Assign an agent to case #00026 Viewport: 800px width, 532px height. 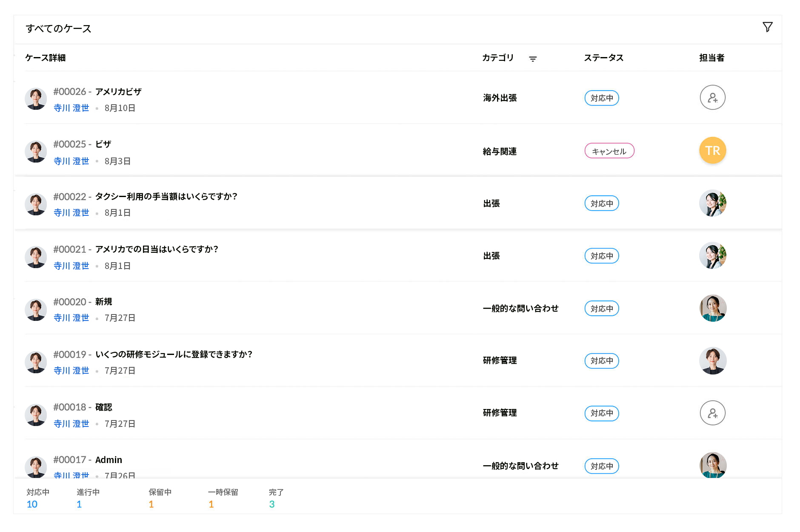(x=712, y=97)
